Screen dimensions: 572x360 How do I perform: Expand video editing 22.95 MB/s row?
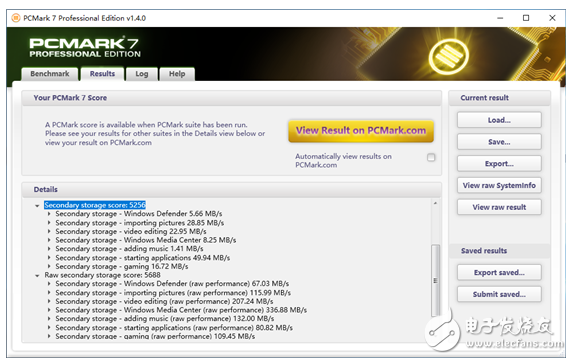(49, 231)
